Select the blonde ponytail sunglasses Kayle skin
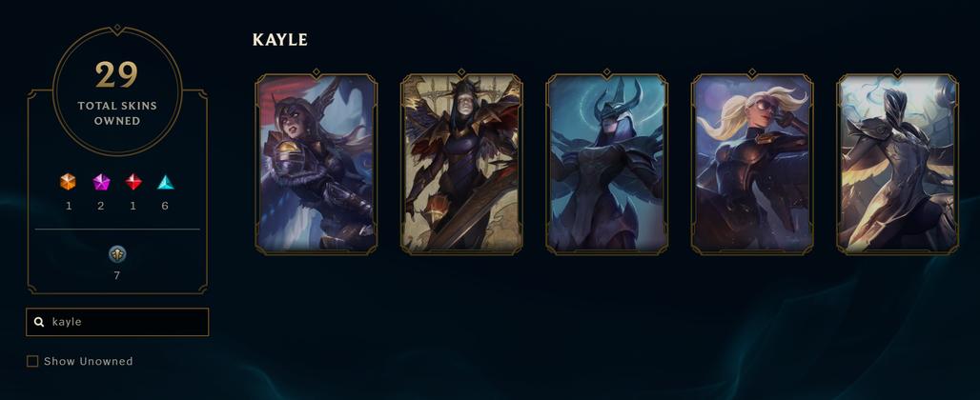The image size is (980, 400). tap(752, 164)
